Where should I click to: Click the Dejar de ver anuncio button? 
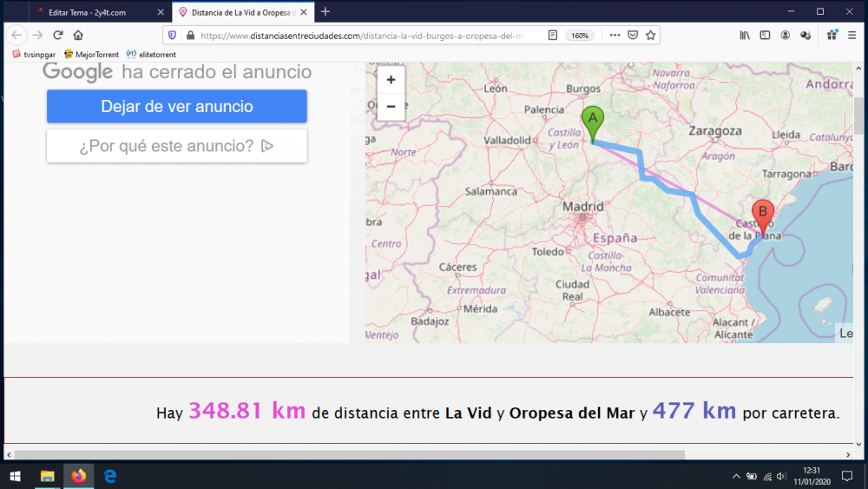coord(177,107)
